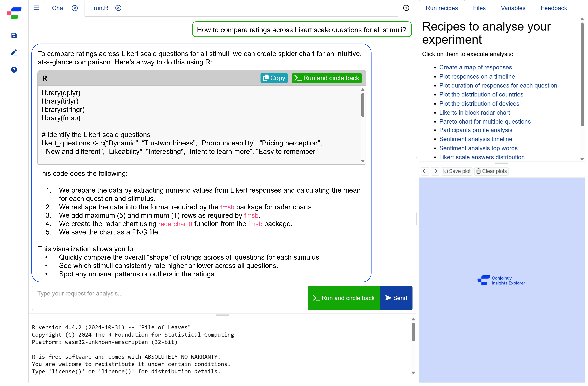This screenshot has width=588, height=386.
Task: Toggle the hamburger menu icon
Action: [37, 8]
